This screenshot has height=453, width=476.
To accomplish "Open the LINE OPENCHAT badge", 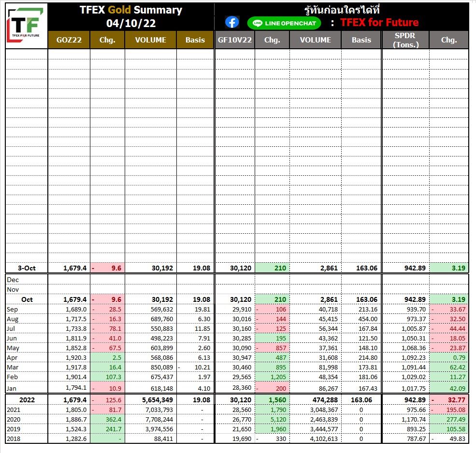I will coord(284,23).
